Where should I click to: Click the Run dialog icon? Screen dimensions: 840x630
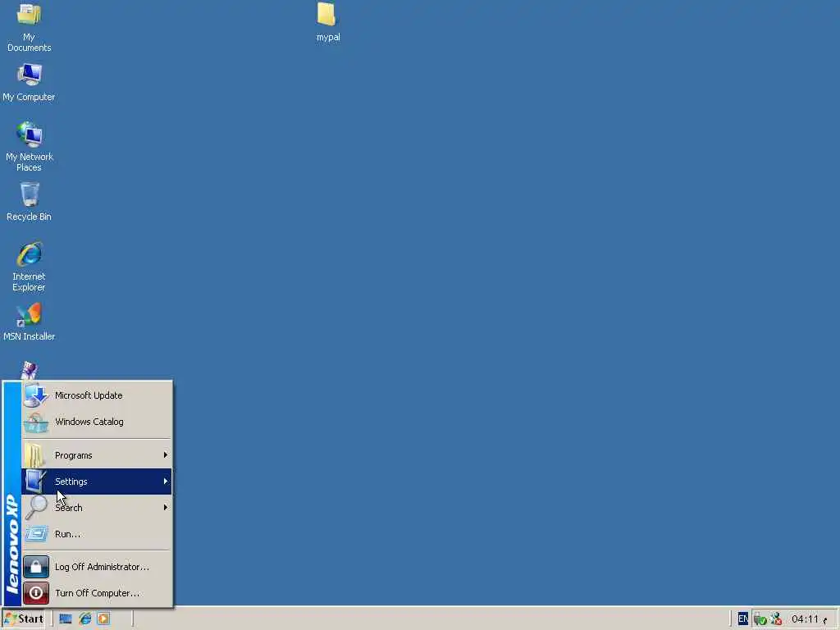point(36,533)
